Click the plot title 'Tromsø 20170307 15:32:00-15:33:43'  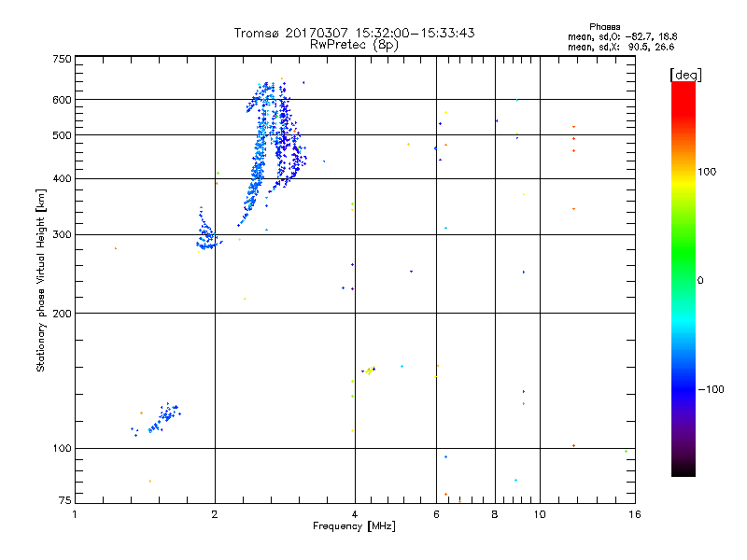click(x=354, y=33)
